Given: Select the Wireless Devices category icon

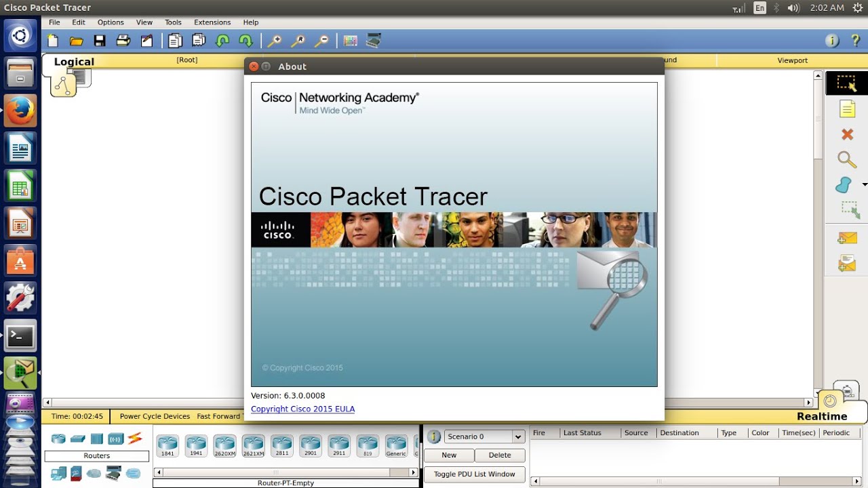Looking at the screenshot, I should (x=116, y=439).
